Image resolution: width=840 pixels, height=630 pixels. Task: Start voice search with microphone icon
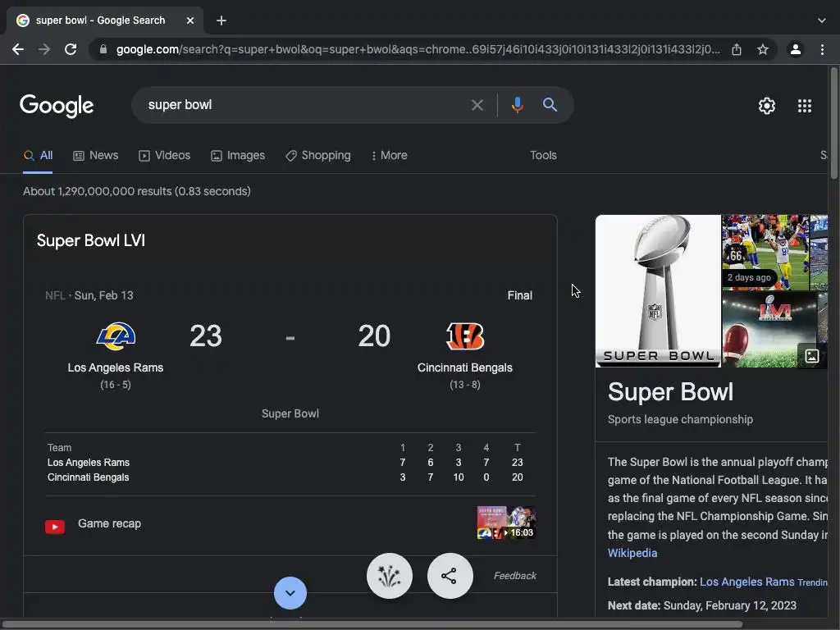pyautogui.click(x=517, y=105)
